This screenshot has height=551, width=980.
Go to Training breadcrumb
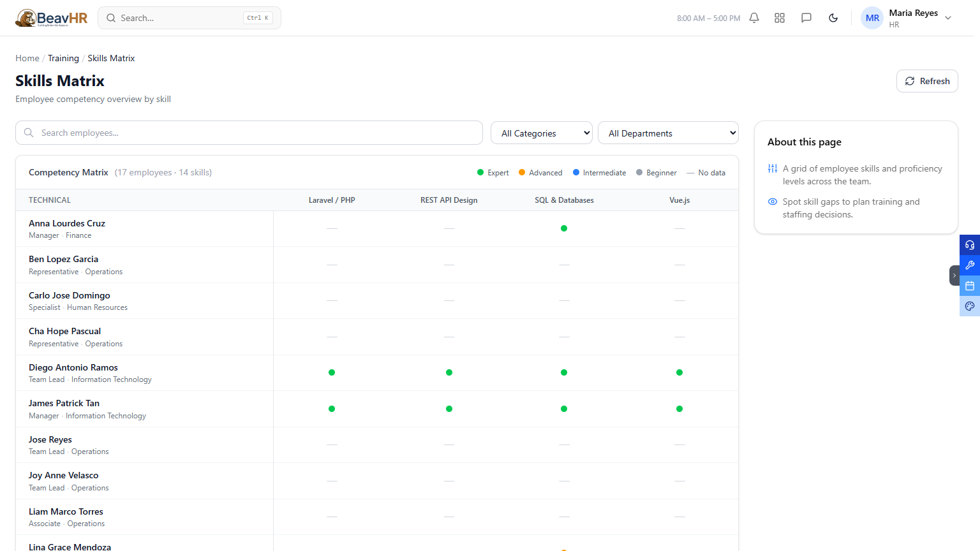pos(63,58)
